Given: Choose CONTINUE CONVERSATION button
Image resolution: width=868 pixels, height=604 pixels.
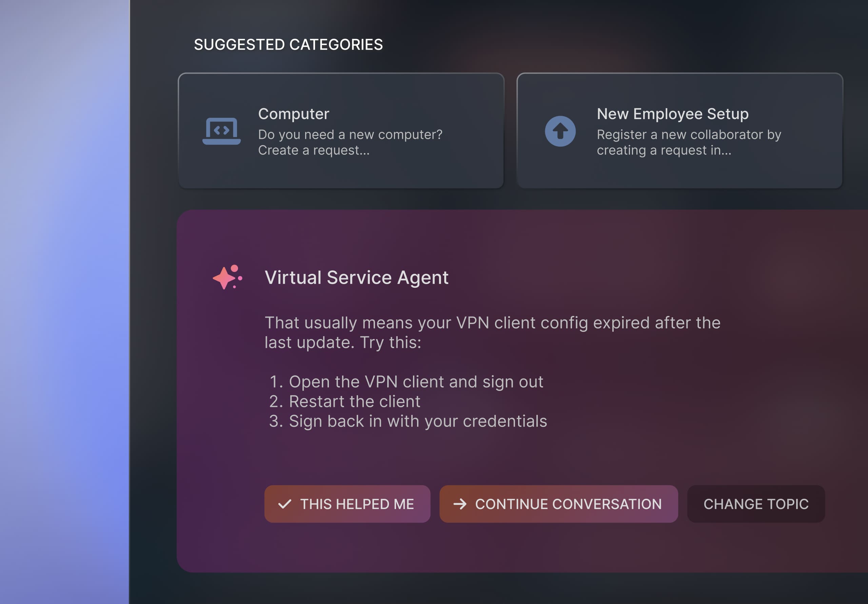Looking at the screenshot, I should pyautogui.click(x=559, y=504).
